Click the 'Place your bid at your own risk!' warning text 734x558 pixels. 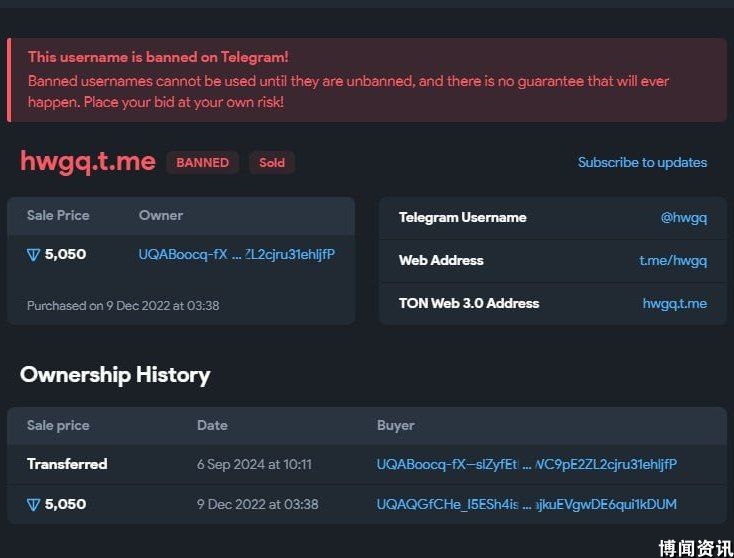[184, 102]
